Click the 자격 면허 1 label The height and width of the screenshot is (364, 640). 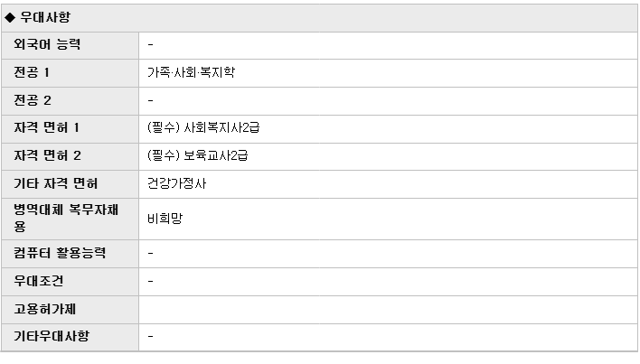tap(46, 128)
